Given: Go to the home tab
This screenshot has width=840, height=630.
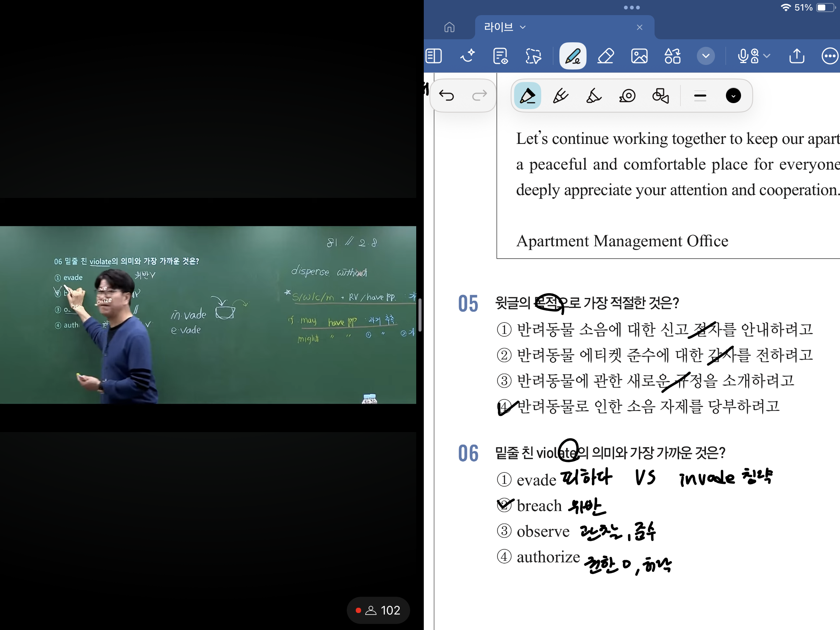Looking at the screenshot, I should click(x=449, y=27).
